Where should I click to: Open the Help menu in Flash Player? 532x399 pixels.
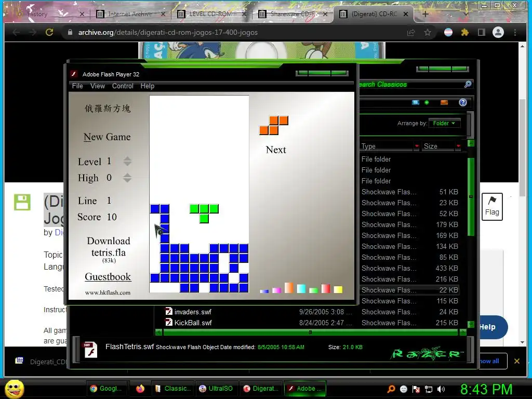click(x=147, y=86)
